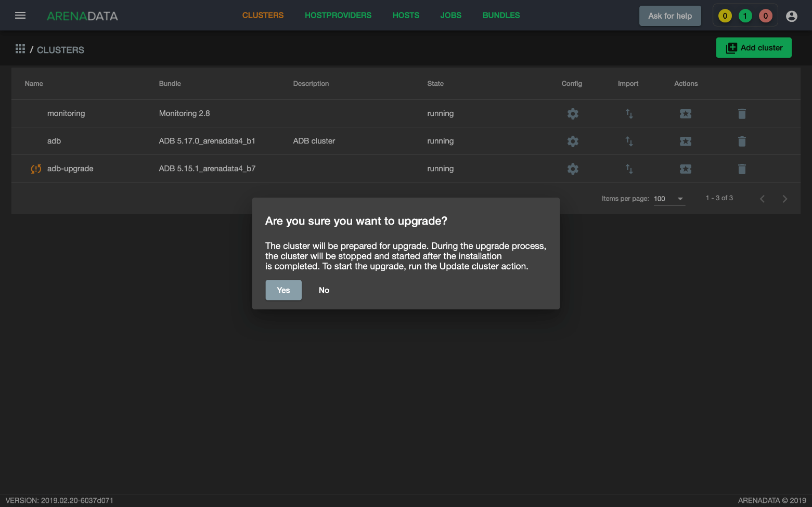Click the Add cluster button
The image size is (812, 507).
pos(754,48)
